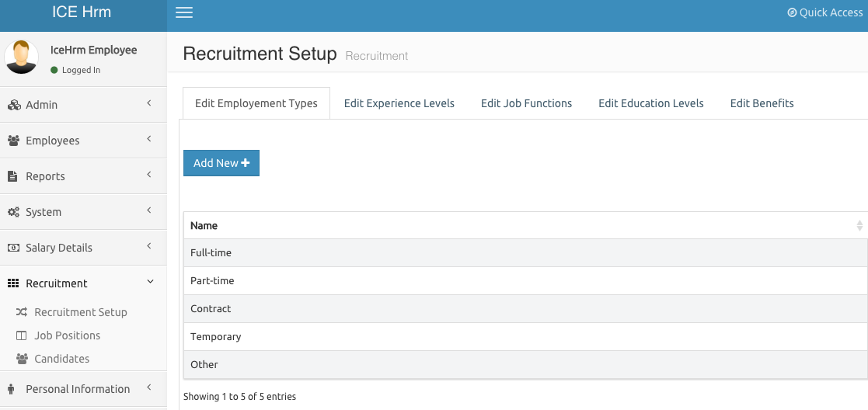Screen dimensions: 868x410
Task: Click the Admin sidebar icon
Action: click(13, 105)
